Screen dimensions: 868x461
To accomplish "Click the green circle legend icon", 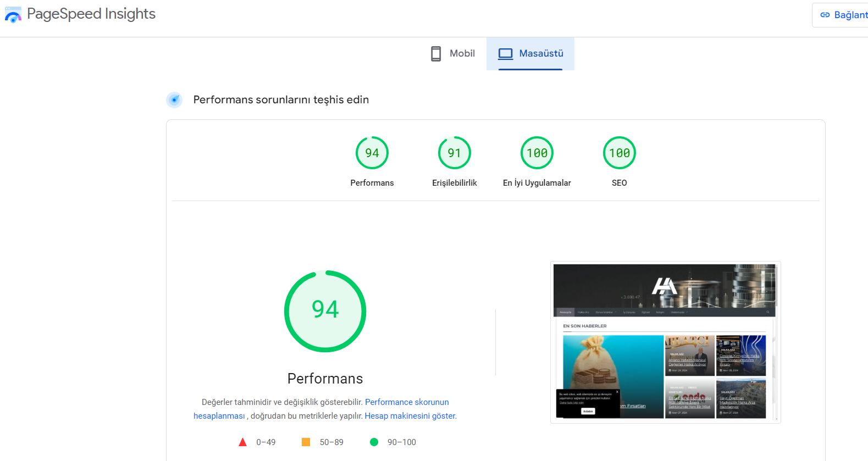I will point(374,442).
